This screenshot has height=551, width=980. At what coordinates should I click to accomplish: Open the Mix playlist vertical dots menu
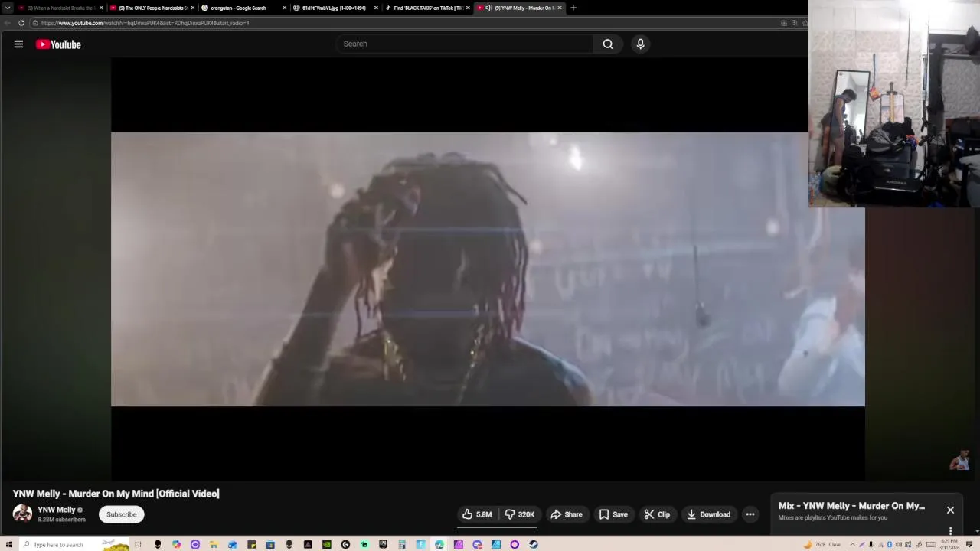(x=950, y=530)
